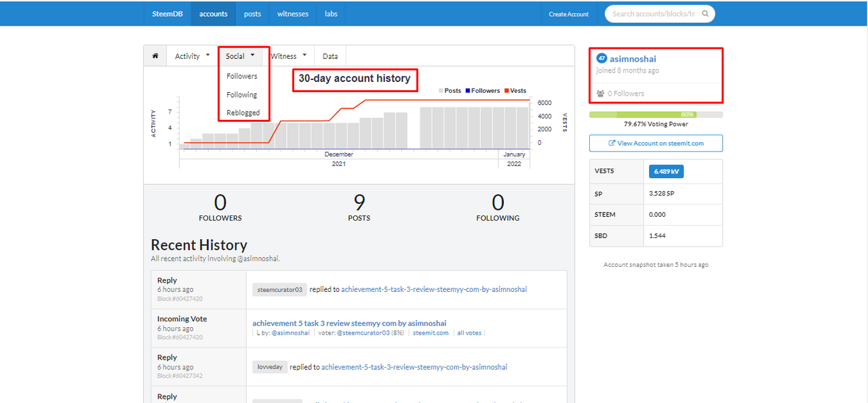Click 3.528 SP value
868x403 pixels.
[662, 193]
